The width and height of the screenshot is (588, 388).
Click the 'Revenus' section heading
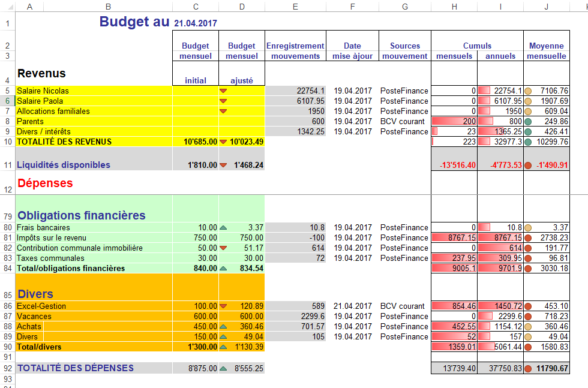pyautogui.click(x=41, y=73)
